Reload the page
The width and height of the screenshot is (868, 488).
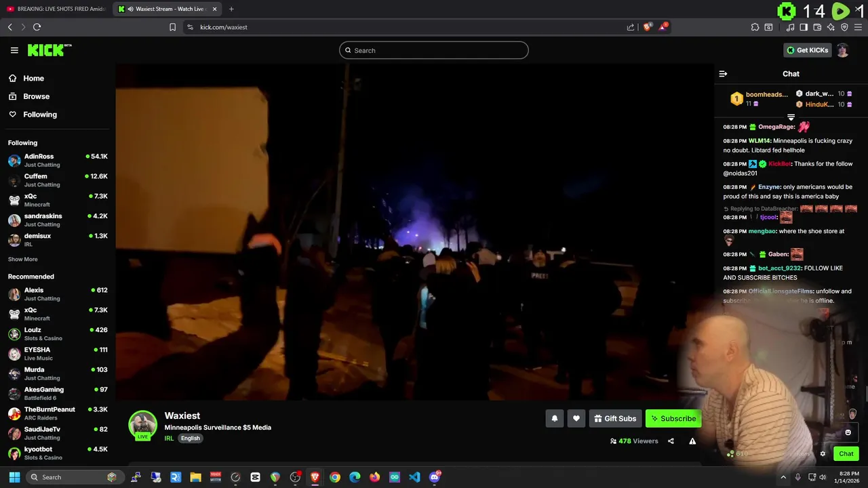(x=37, y=27)
